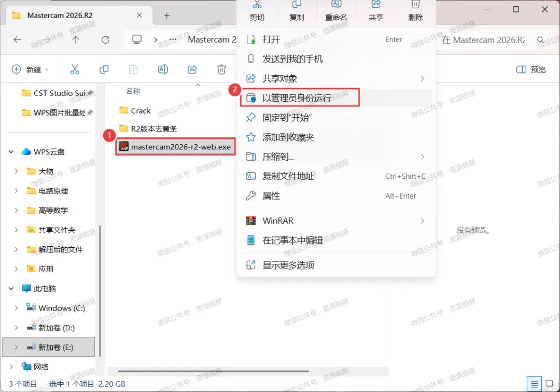Toggle the 预览 preview pane
560x392 pixels.
[x=531, y=69]
